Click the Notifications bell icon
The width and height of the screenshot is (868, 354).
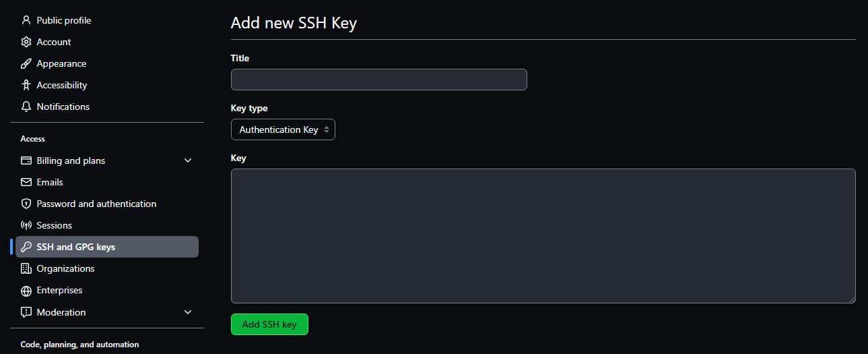tap(26, 107)
